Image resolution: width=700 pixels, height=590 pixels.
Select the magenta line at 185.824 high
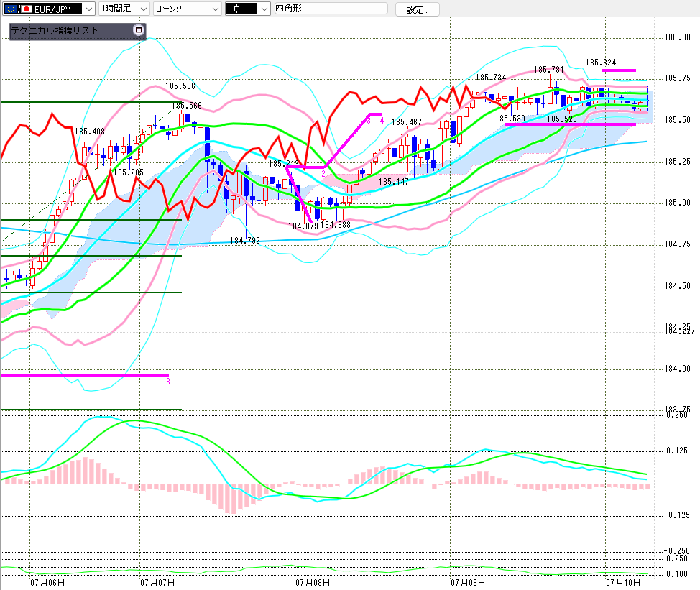pyautogui.click(x=619, y=70)
